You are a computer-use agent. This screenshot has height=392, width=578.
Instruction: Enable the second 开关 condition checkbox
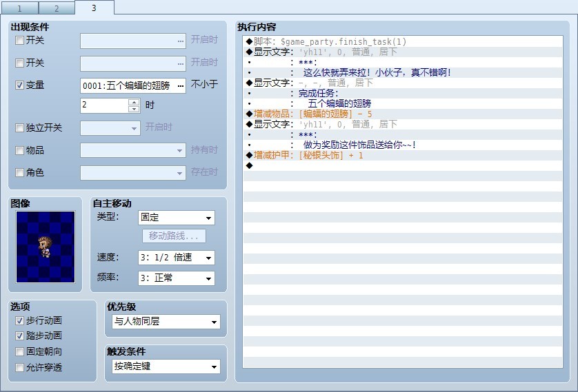click(x=19, y=63)
